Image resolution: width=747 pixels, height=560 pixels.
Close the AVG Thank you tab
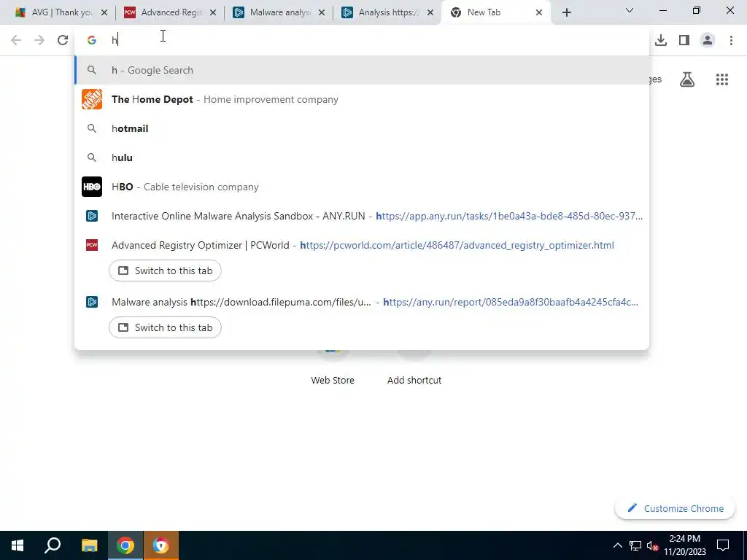click(x=104, y=13)
